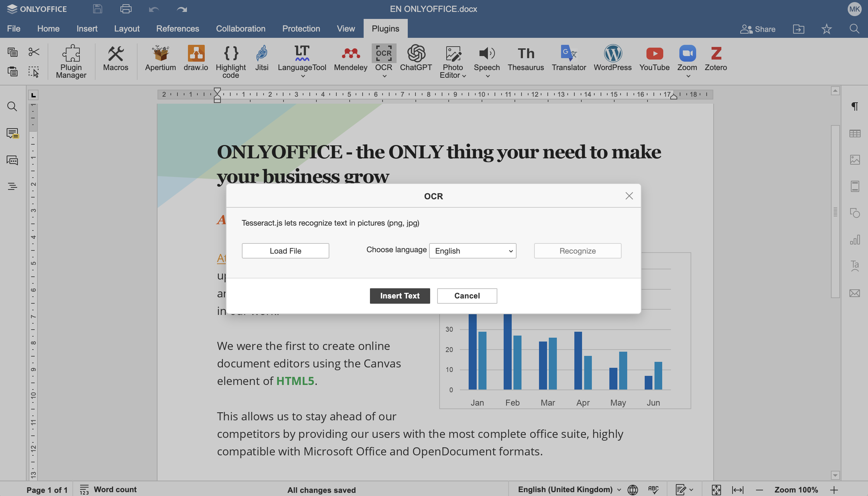Image resolution: width=868 pixels, height=496 pixels.
Task: Expand English (United Kingdom) language menu
Action: 569,490
